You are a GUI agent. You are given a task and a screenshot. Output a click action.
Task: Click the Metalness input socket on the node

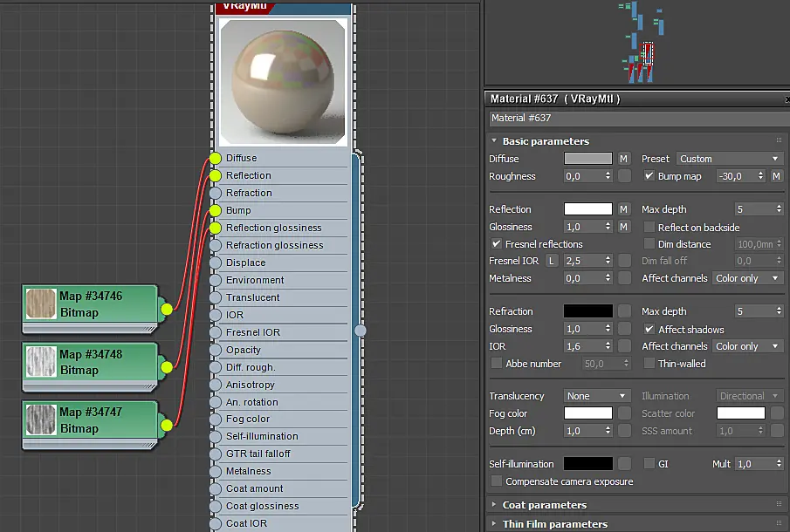pos(215,472)
